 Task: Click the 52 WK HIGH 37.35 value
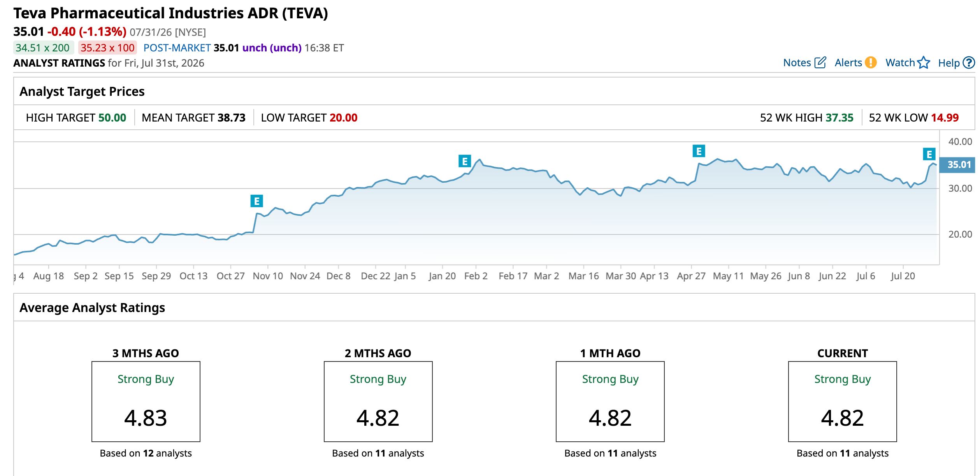click(839, 118)
